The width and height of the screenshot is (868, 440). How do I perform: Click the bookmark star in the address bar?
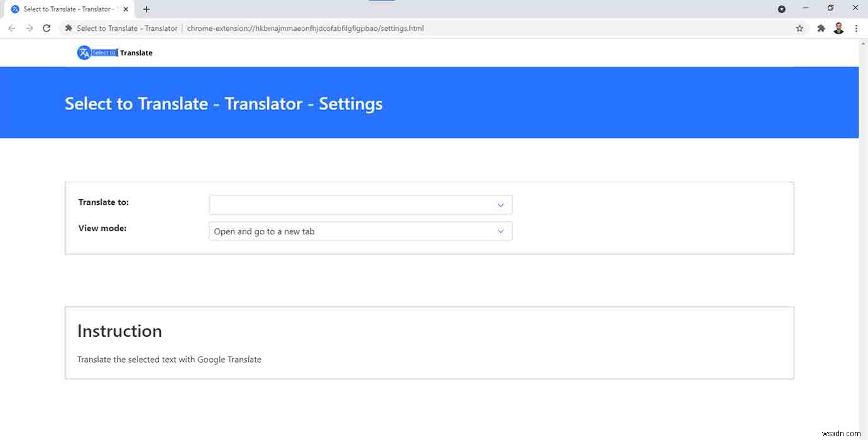(x=799, y=28)
